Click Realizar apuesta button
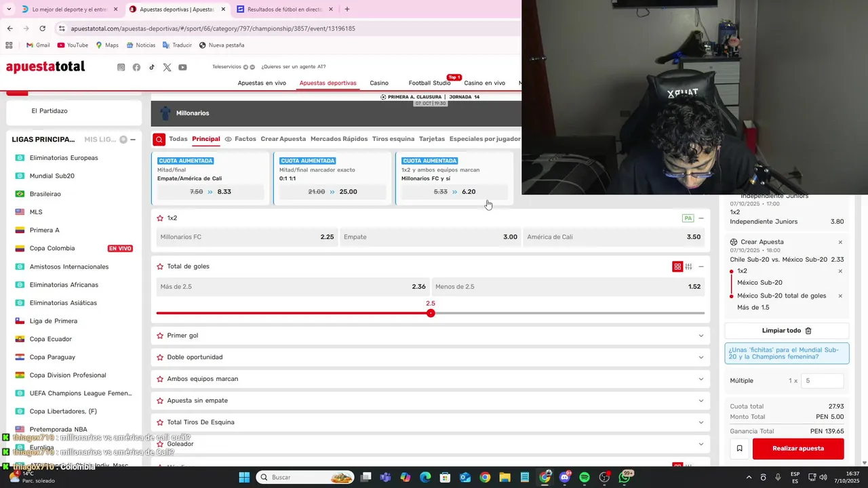The width and height of the screenshot is (868, 488). click(x=798, y=449)
